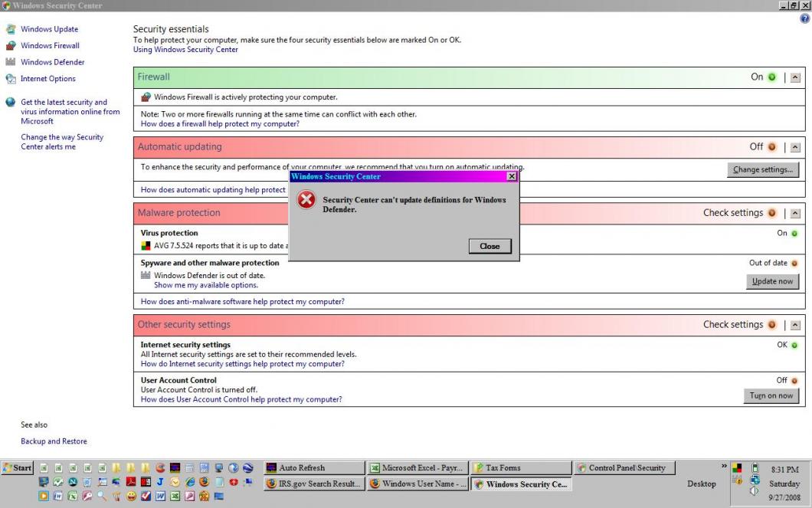Open the Windows Defender sidebar link
The image size is (812, 508).
52,62
